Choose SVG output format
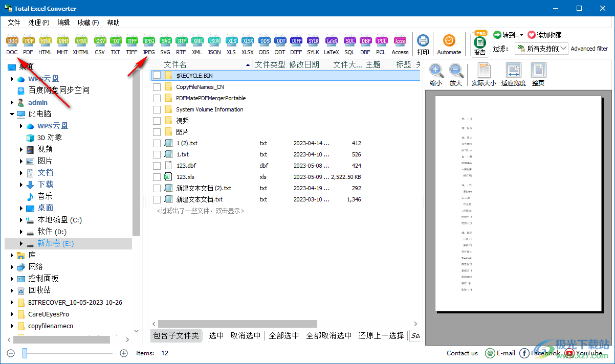Image resolution: width=615 pixels, height=364 pixels. tap(165, 45)
